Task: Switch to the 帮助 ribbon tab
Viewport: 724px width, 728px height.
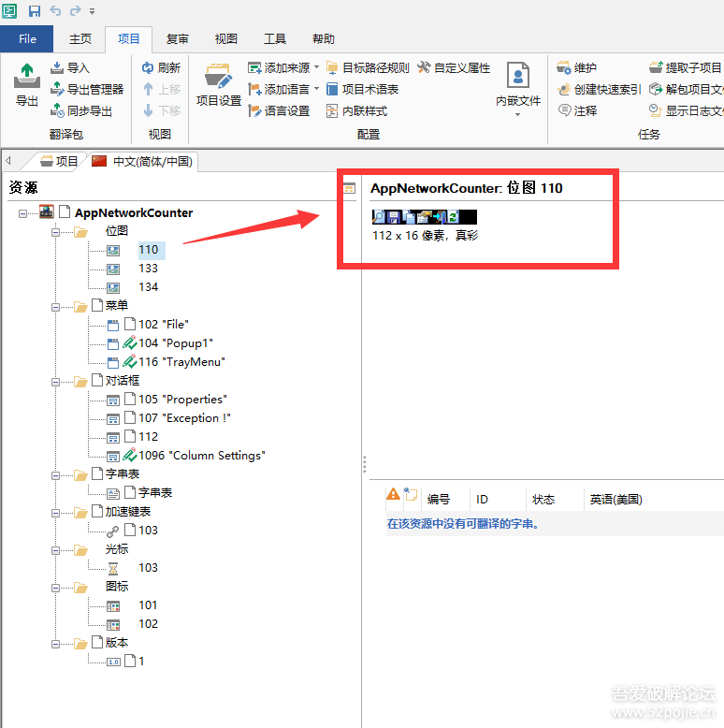Action: (324, 39)
